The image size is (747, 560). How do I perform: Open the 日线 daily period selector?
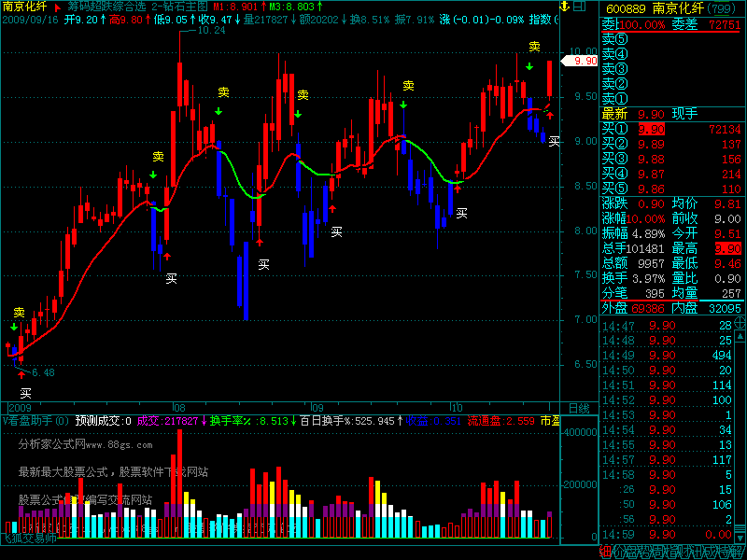coord(578,408)
